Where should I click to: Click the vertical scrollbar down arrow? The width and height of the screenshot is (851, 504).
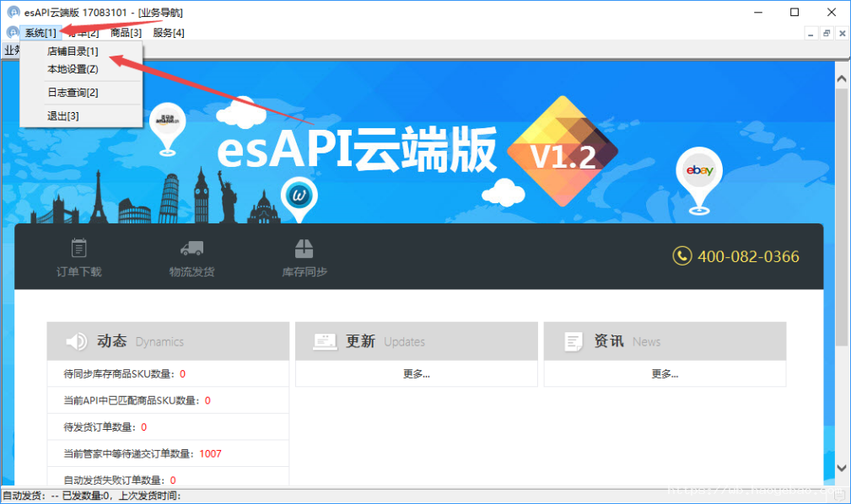click(x=841, y=468)
